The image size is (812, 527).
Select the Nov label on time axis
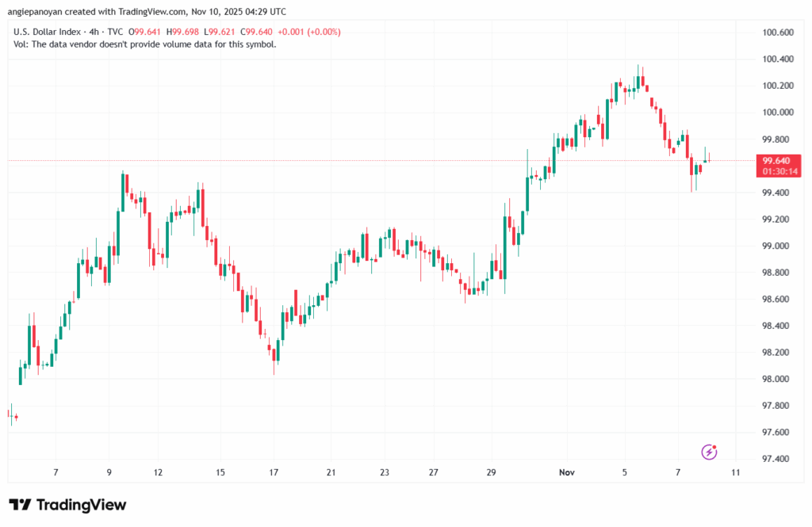click(x=565, y=472)
